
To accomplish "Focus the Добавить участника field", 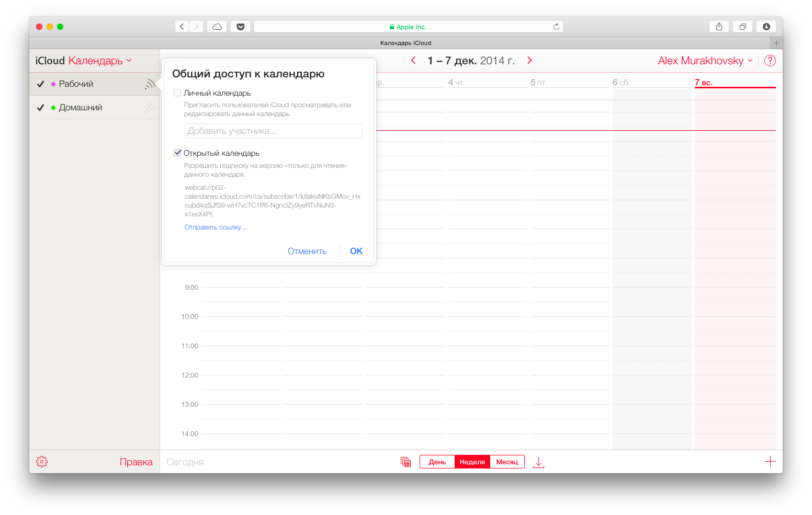I will (x=273, y=131).
